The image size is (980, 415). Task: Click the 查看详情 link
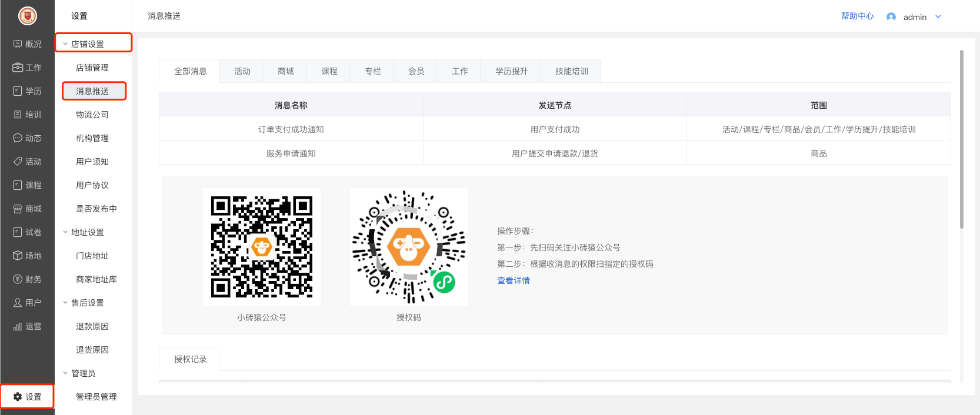tap(514, 280)
